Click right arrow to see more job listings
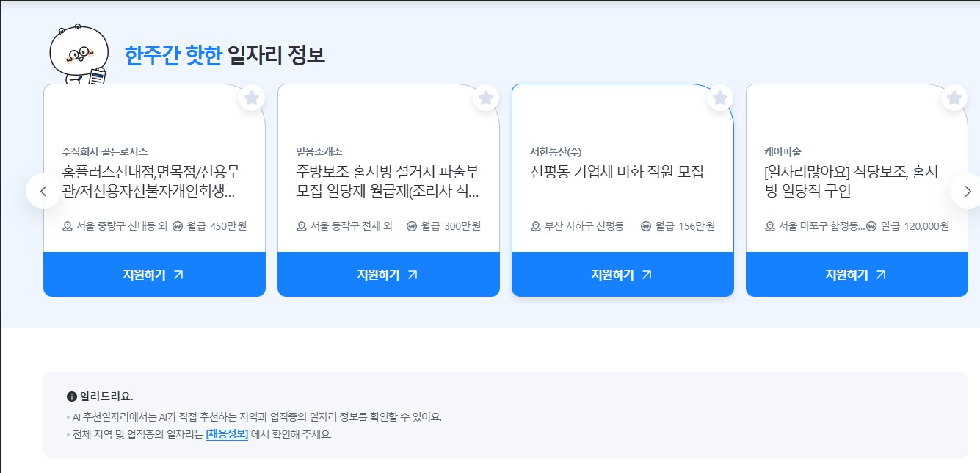This screenshot has width=980, height=473. pyautogui.click(x=968, y=191)
